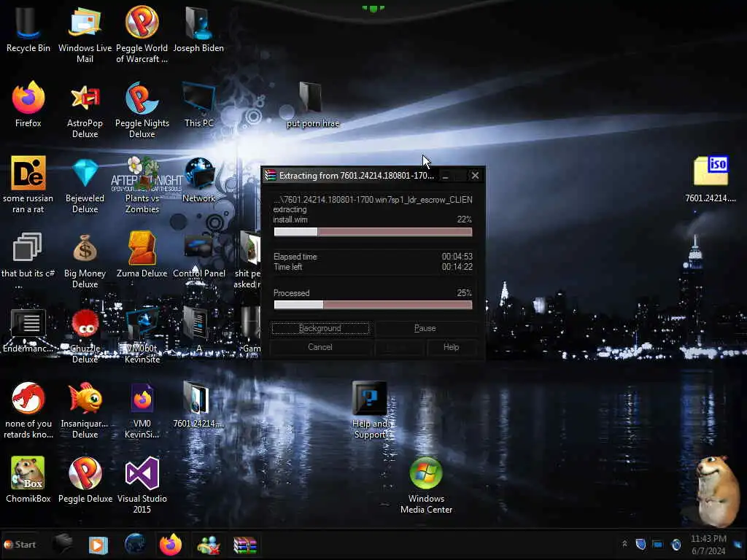Select the 'none of you retards kno...' icon
The width and height of the screenshot is (747, 560).
click(28, 411)
